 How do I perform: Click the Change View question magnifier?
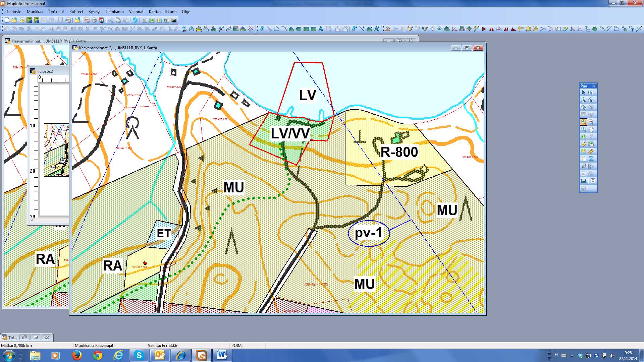584,129
